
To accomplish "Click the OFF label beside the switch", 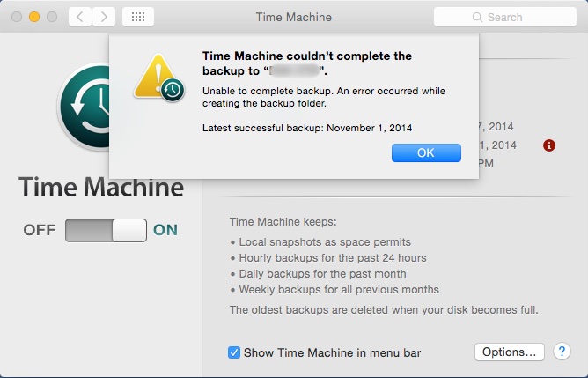I will point(40,230).
